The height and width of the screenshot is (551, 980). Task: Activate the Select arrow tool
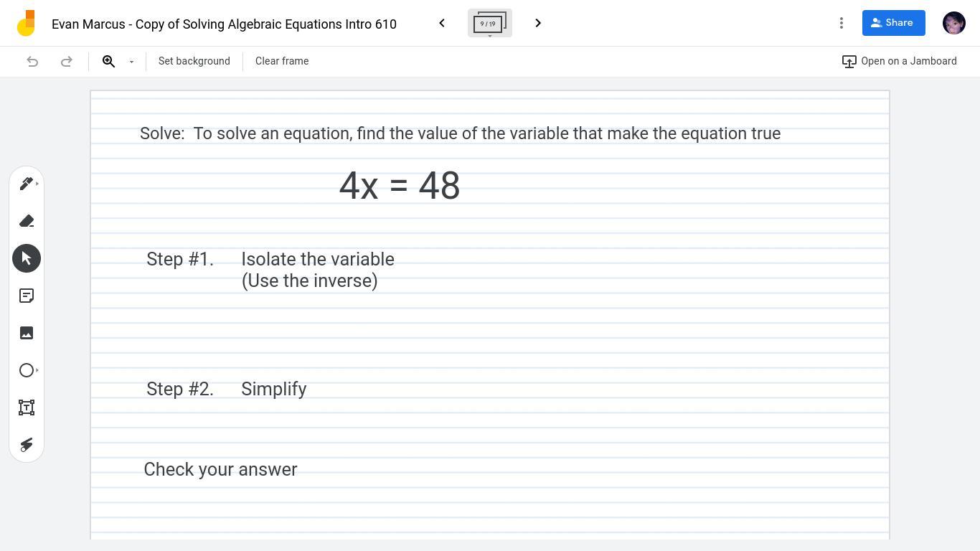[27, 258]
